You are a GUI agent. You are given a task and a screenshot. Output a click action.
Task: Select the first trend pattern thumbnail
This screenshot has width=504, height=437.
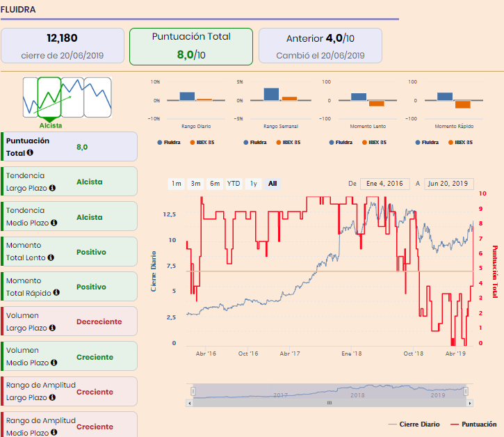point(30,97)
